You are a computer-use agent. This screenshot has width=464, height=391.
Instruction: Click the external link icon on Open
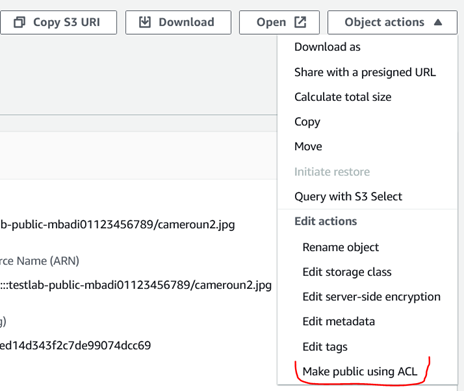[x=300, y=22]
